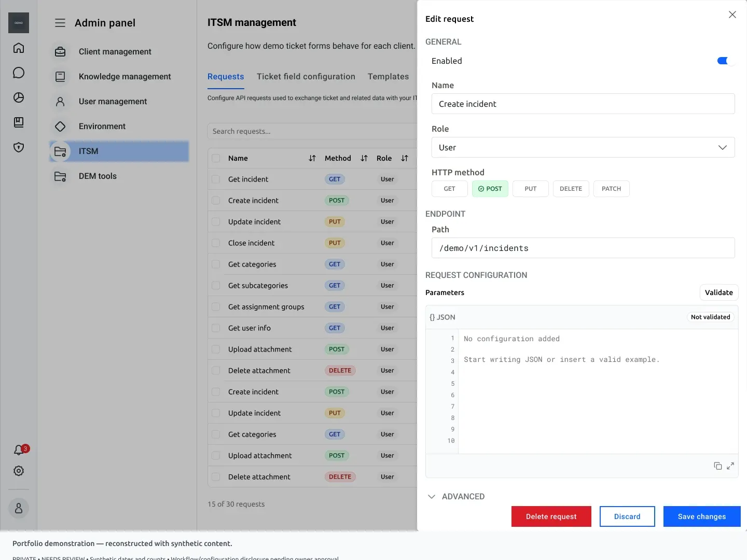This screenshot has width=747, height=560.
Task: Expand the JSON editor to fullscreen
Action: (730, 466)
